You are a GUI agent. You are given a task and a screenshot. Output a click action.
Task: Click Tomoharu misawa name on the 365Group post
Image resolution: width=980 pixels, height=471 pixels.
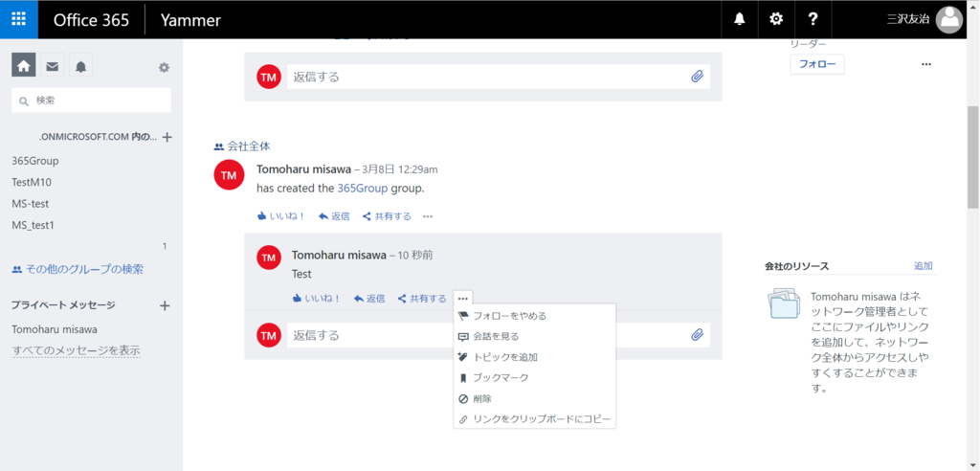303,168
